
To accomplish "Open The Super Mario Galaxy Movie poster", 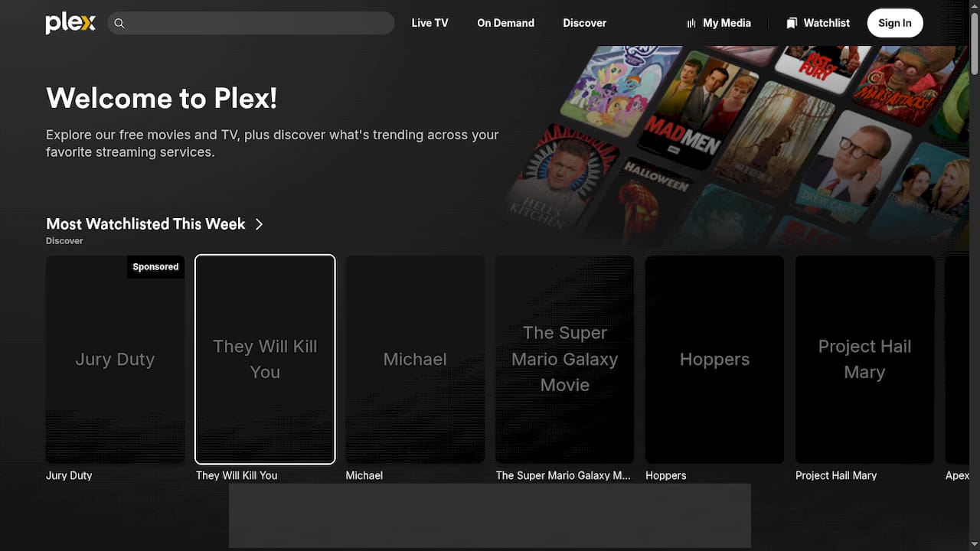I will coord(564,360).
